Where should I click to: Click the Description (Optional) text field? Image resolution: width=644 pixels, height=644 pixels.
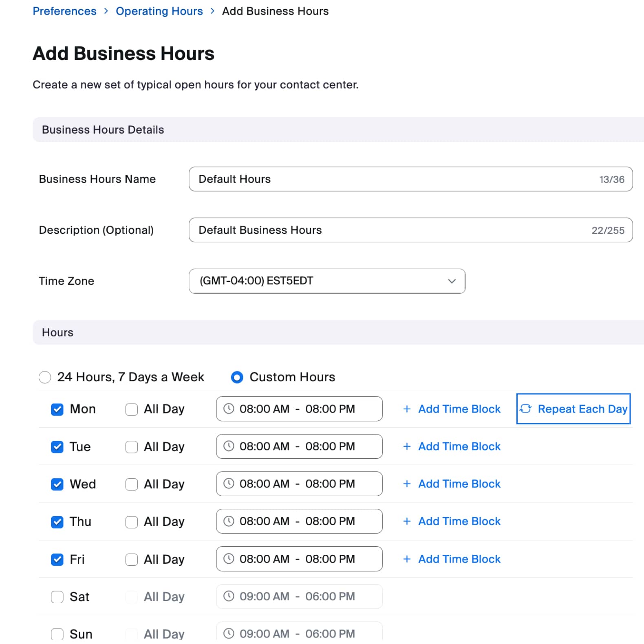(391, 230)
